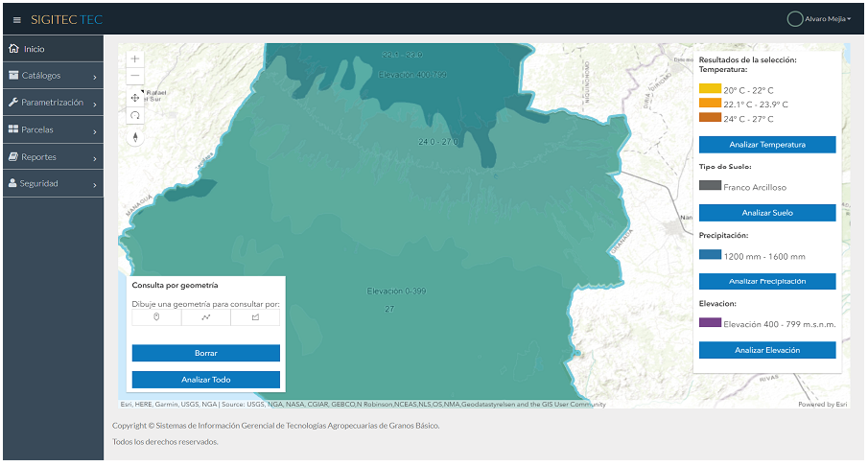Viewport: 868px width, 466px height.
Task: Expand the Catálogos sidebar menu
Action: [x=53, y=76]
